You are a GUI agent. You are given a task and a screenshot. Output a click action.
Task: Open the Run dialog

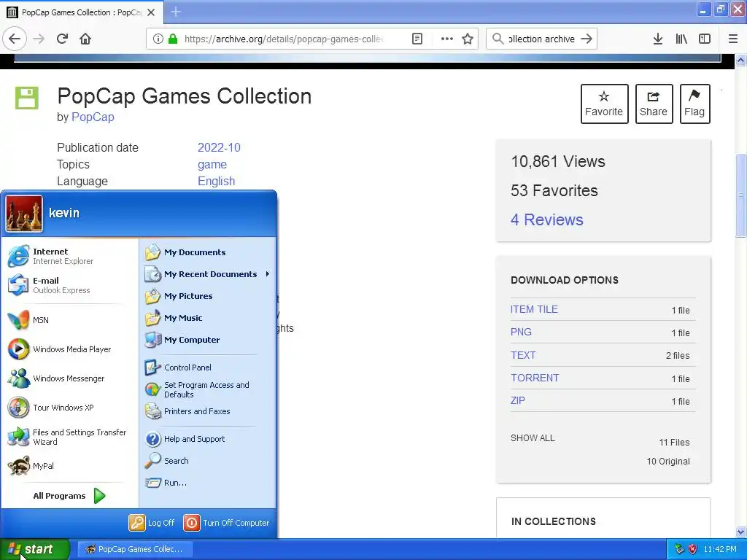tap(208, 483)
